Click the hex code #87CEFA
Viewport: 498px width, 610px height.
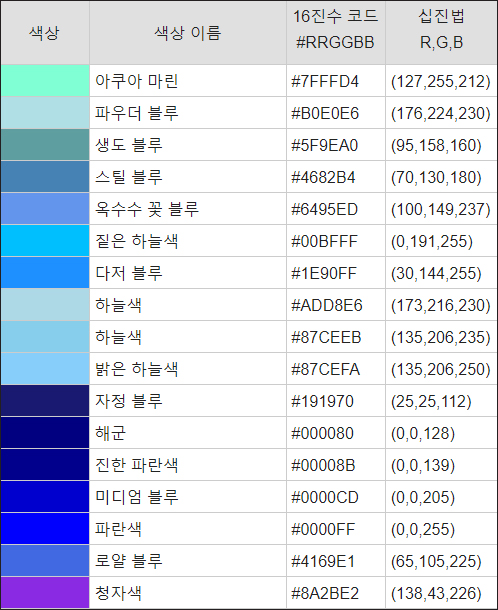326,370
